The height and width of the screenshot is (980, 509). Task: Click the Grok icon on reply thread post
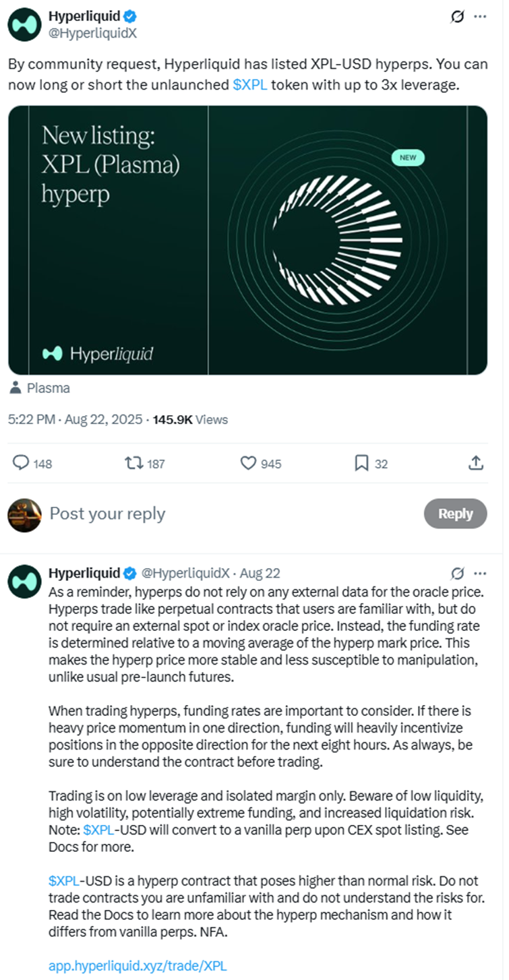(456, 574)
